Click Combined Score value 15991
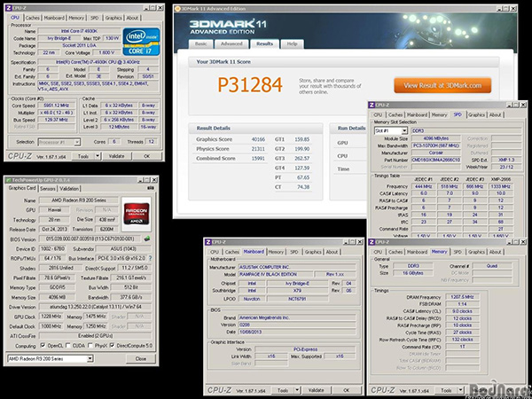532x399 pixels. (x=258, y=159)
